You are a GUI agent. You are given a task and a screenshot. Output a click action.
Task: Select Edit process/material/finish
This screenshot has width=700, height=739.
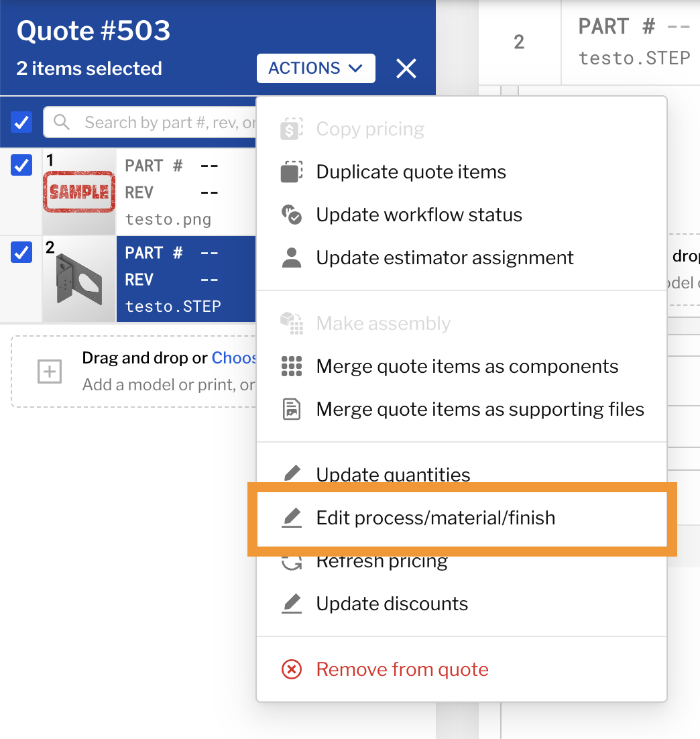tap(436, 518)
